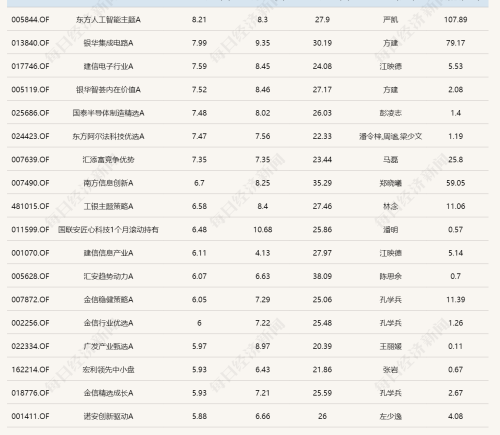Click manager name 马磊
The width and height of the screenshot is (500, 435).
tap(390, 160)
